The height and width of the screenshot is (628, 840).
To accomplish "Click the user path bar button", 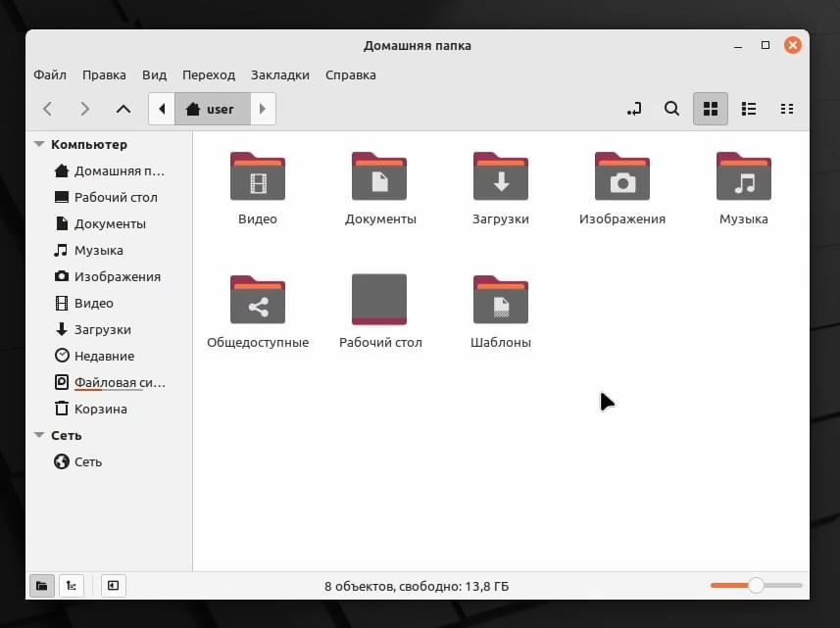I will [213, 109].
